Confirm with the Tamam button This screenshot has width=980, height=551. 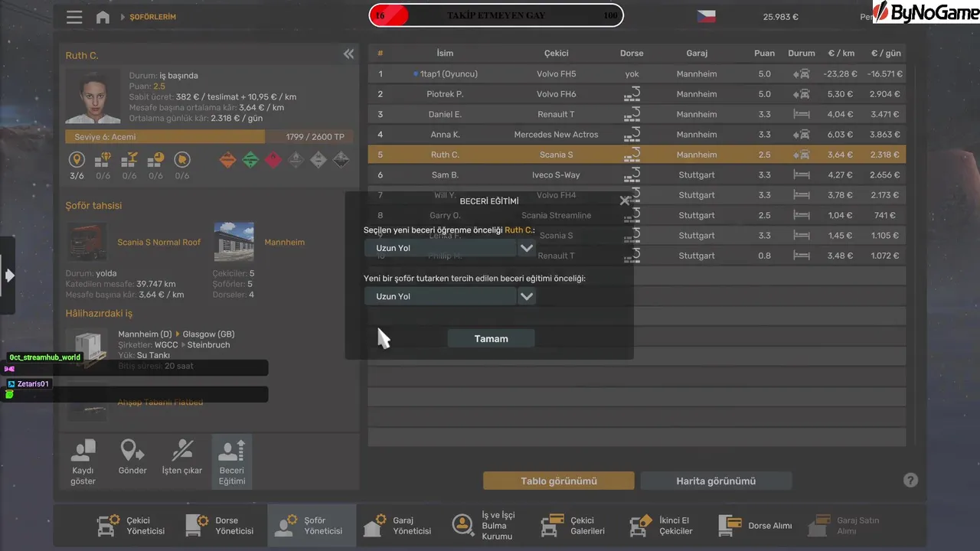pyautogui.click(x=491, y=338)
